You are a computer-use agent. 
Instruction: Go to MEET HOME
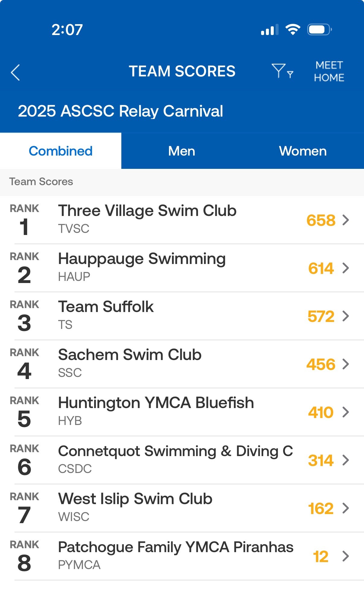(x=329, y=71)
